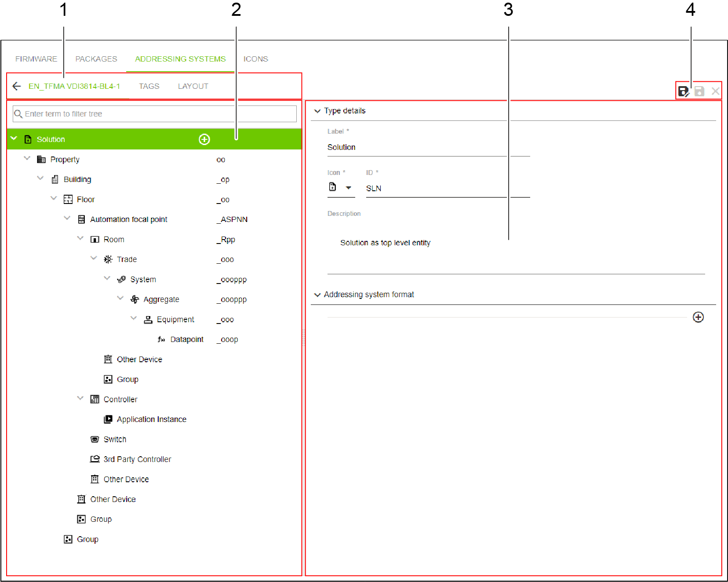The image size is (728, 582).
Task: Click the save-and-edit icon in top right toolbar
Action: 683,91
